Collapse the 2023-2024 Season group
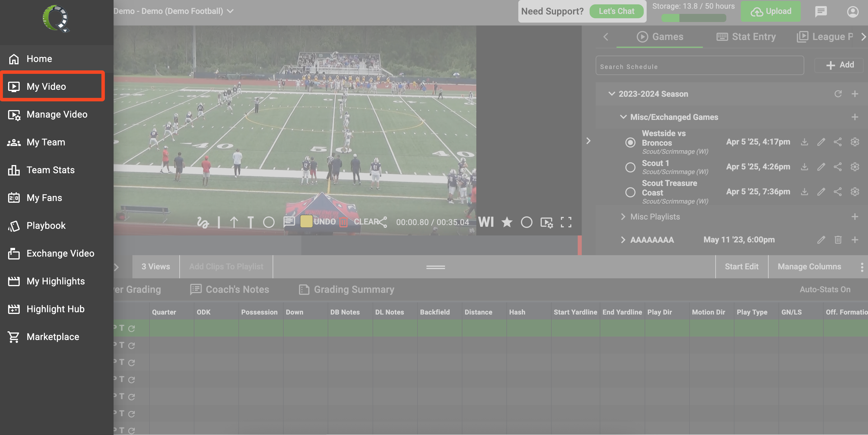 click(x=612, y=94)
